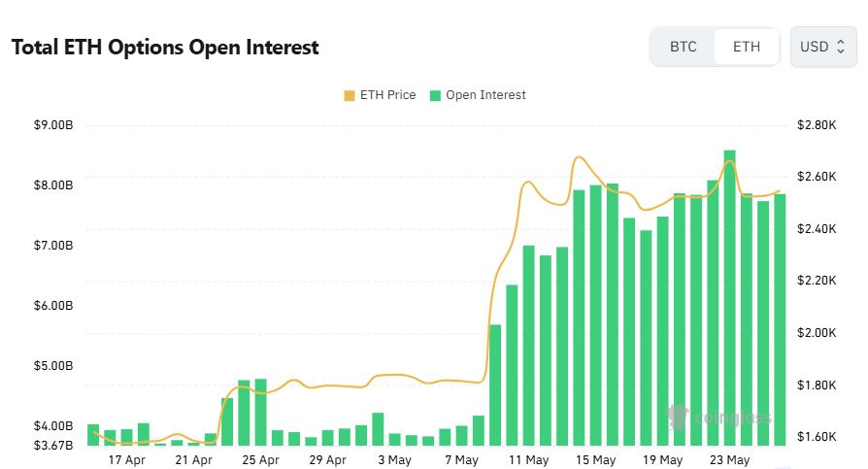Click the 3 May date axis label

click(x=395, y=460)
